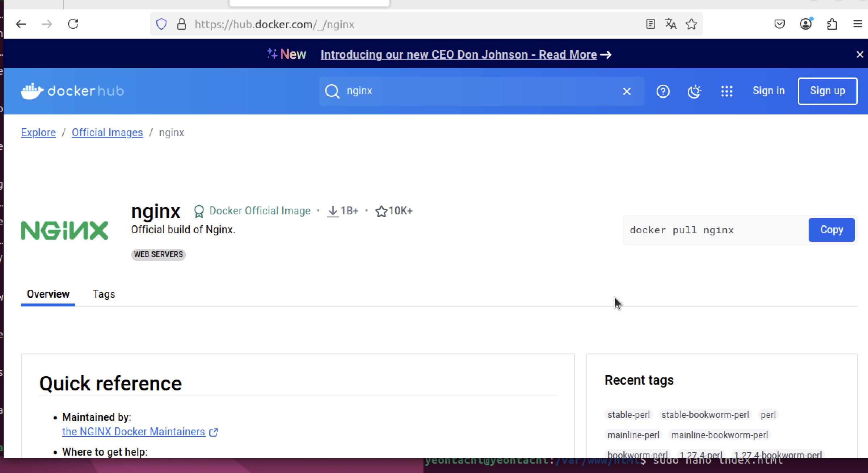
Task: Select the stable-perl tag
Action: coord(628,415)
